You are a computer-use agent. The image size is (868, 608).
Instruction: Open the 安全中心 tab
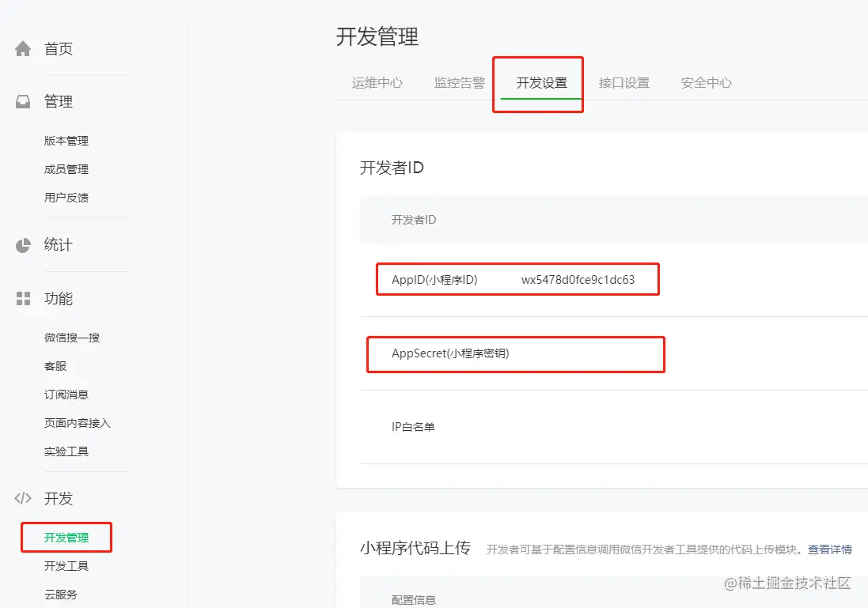point(706,82)
